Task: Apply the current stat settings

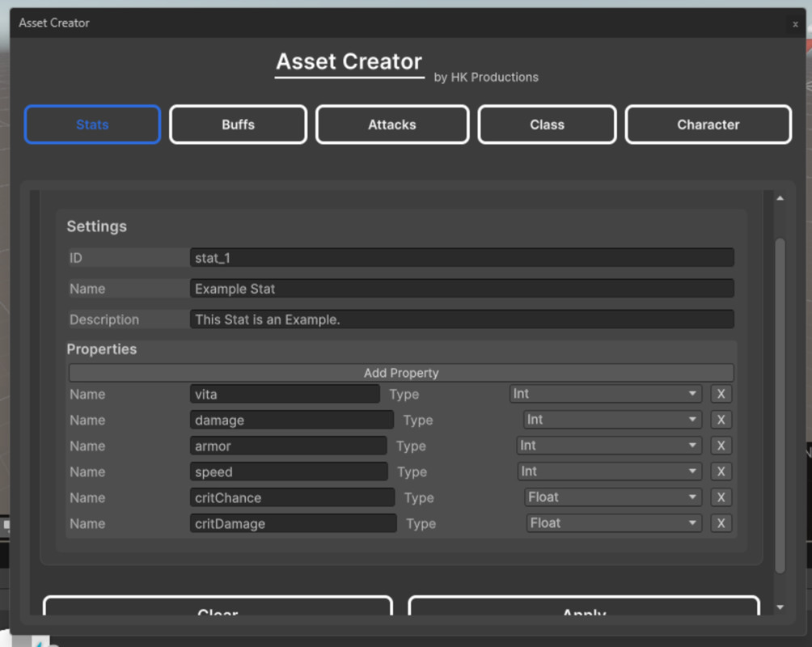Action: 583,611
